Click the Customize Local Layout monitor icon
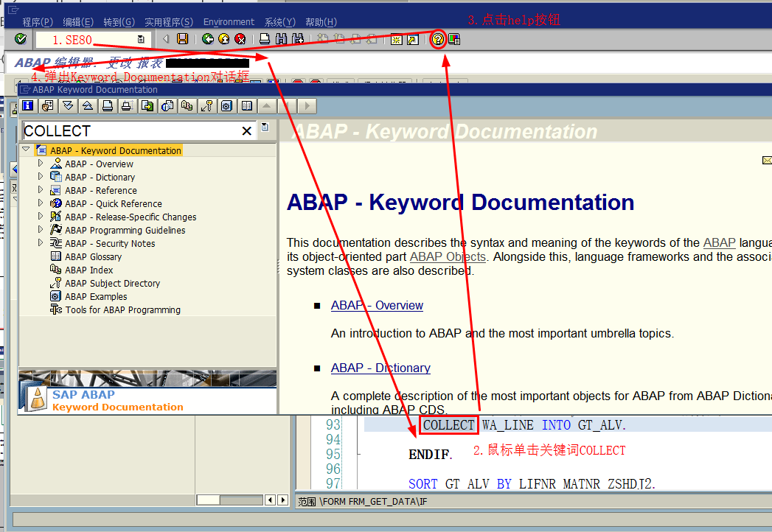The width and height of the screenshot is (772, 532). pos(454,39)
